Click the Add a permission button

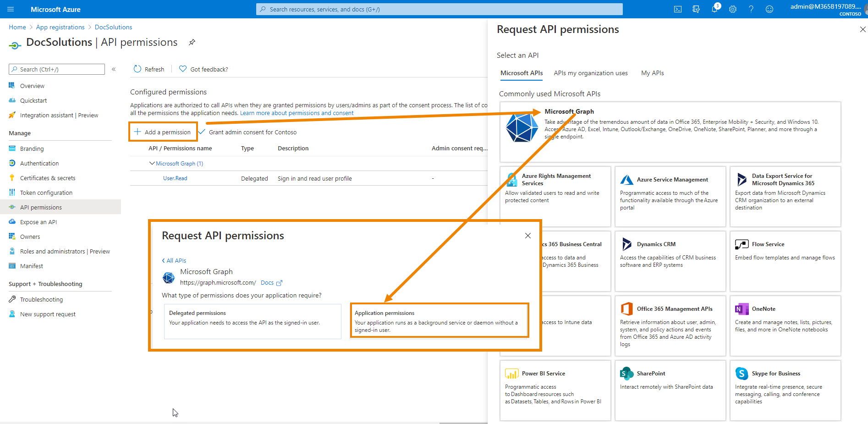pyautogui.click(x=163, y=132)
